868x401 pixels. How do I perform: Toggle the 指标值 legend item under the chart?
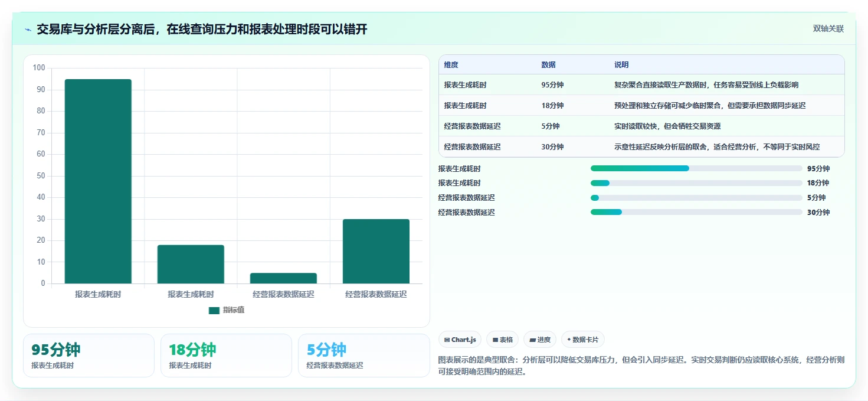pyautogui.click(x=227, y=310)
